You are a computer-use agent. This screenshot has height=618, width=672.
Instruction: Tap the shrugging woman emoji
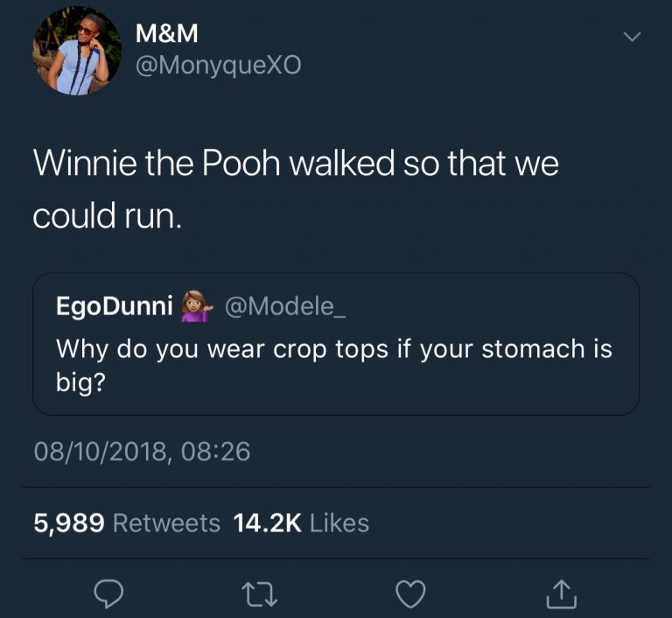click(x=197, y=306)
